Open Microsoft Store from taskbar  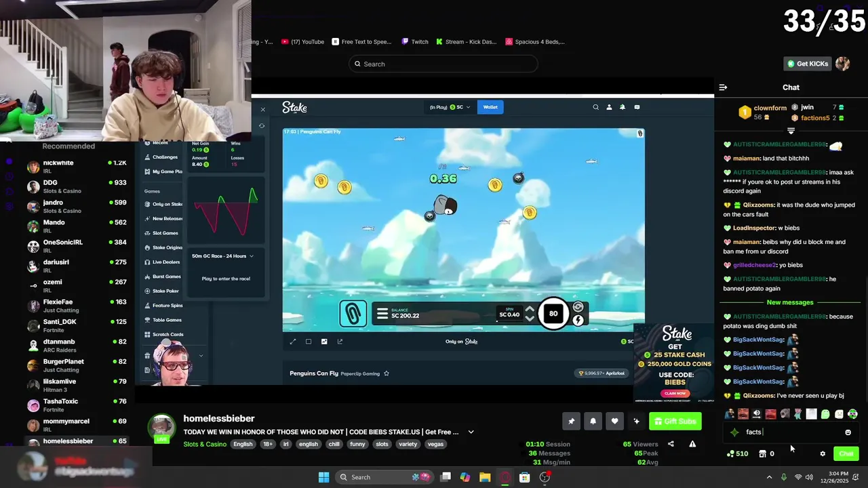pyautogui.click(x=524, y=477)
